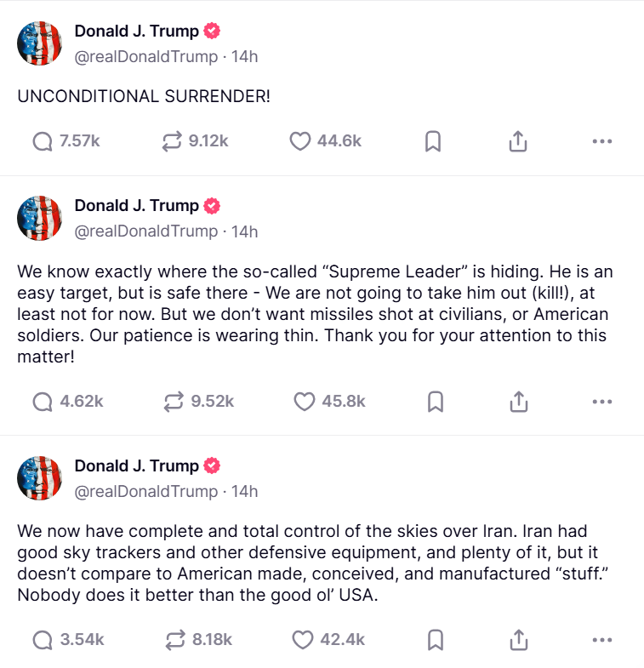
Task: Repost the UNCONDITIONAL SURRENDER post
Action: [173, 141]
